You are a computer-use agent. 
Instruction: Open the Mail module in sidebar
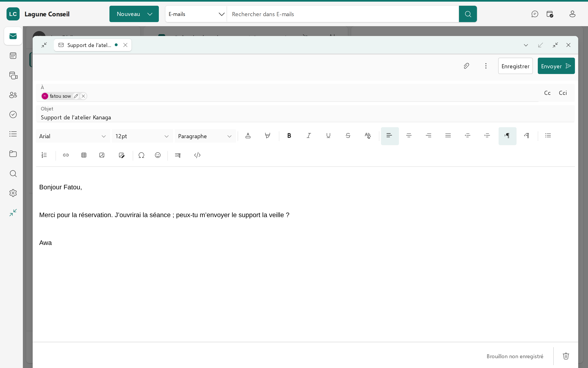tap(13, 36)
